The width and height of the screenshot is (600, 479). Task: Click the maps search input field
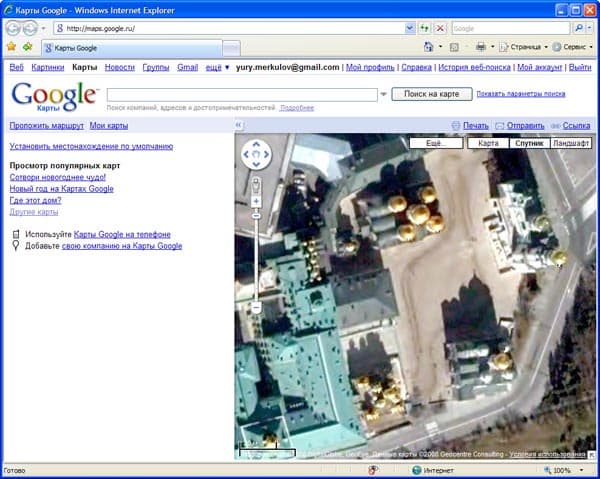tap(242, 94)
